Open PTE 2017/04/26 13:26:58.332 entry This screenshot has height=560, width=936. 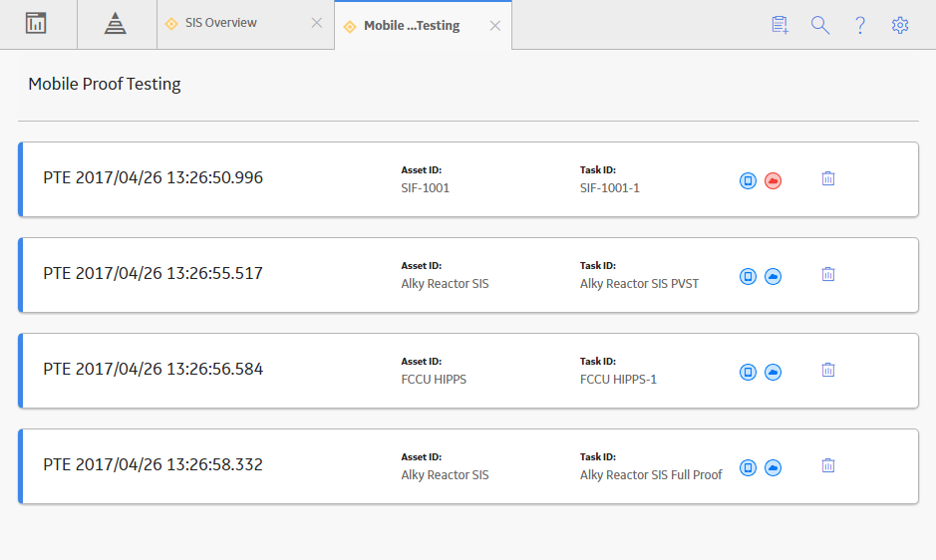pyautogui.click(x=153, y=464)
